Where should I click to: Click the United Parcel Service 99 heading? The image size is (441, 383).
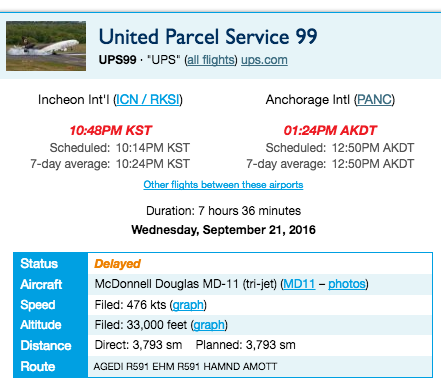click(208, 36)
